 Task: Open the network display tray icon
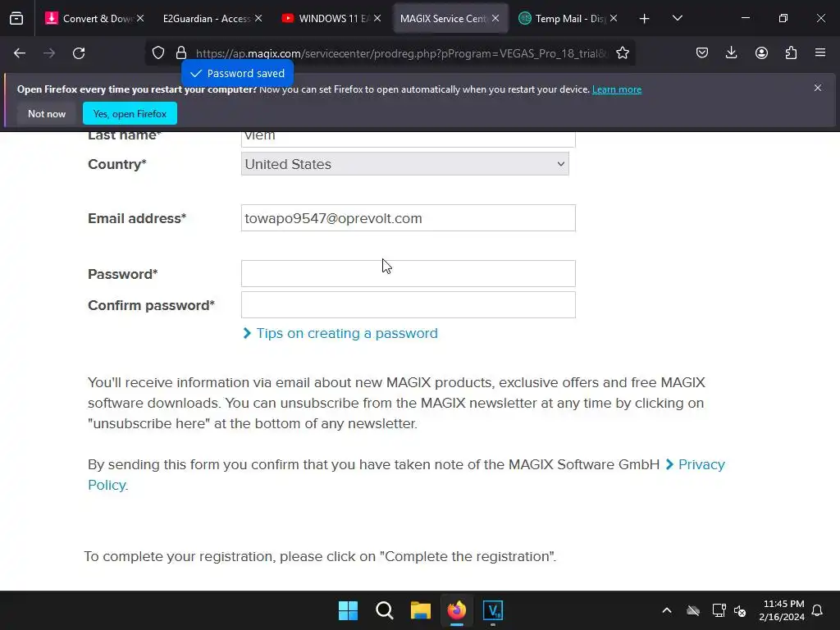(719, 610)
